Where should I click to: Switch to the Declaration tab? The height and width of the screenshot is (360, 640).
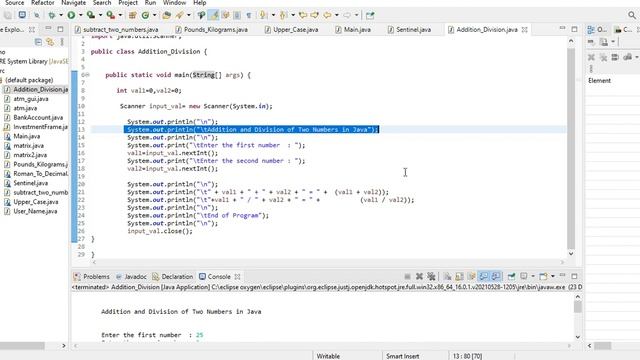click(173, 277)
